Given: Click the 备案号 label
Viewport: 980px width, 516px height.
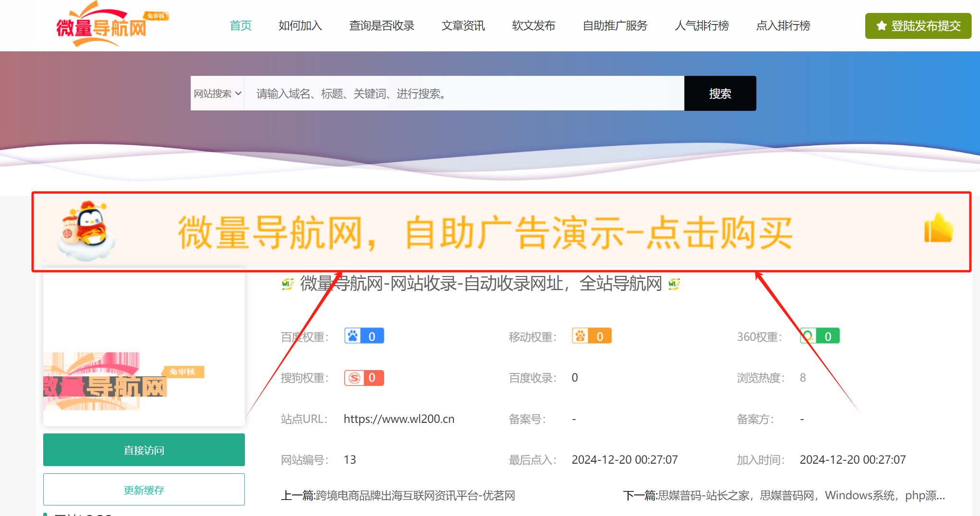Looking at the screenshot, I should coord(527,419).
